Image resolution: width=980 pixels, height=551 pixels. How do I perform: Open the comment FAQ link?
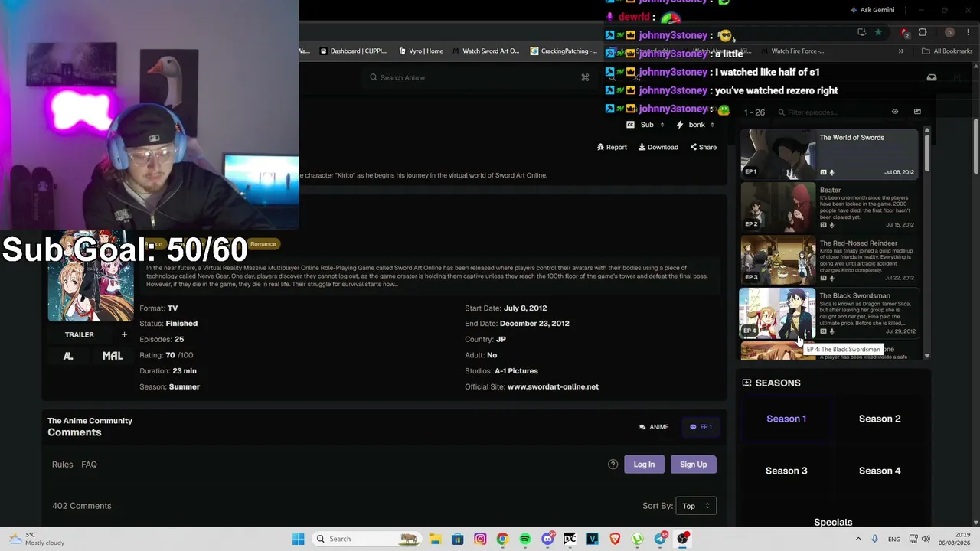pos(89,465)
